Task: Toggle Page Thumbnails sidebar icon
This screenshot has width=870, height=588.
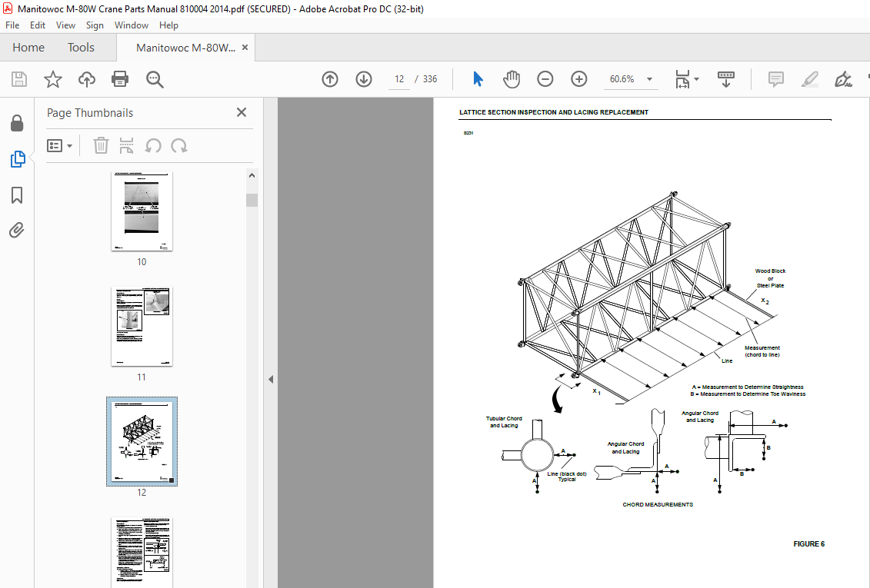Action: coord(17,159)
